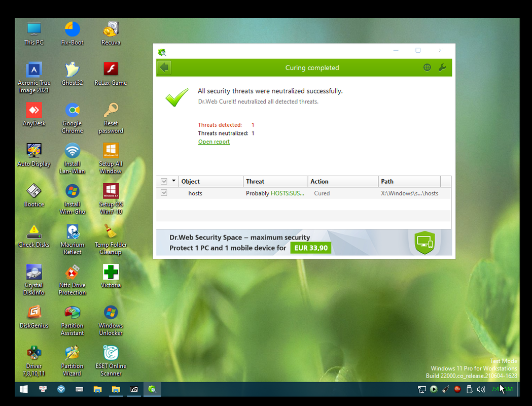Screen dimensions: 532x406
Task: Launch Acronic True Image 2021
Action: (x=34, y=78)
